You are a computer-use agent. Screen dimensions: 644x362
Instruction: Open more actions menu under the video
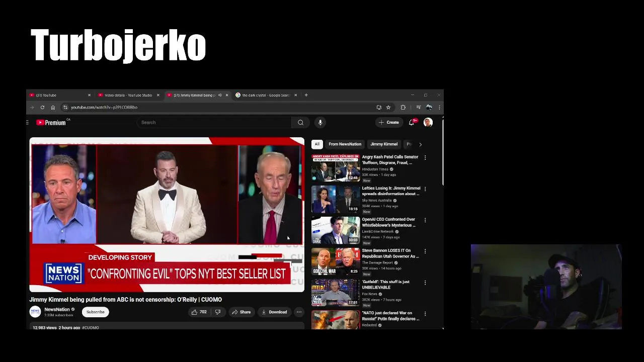(299, 312)
